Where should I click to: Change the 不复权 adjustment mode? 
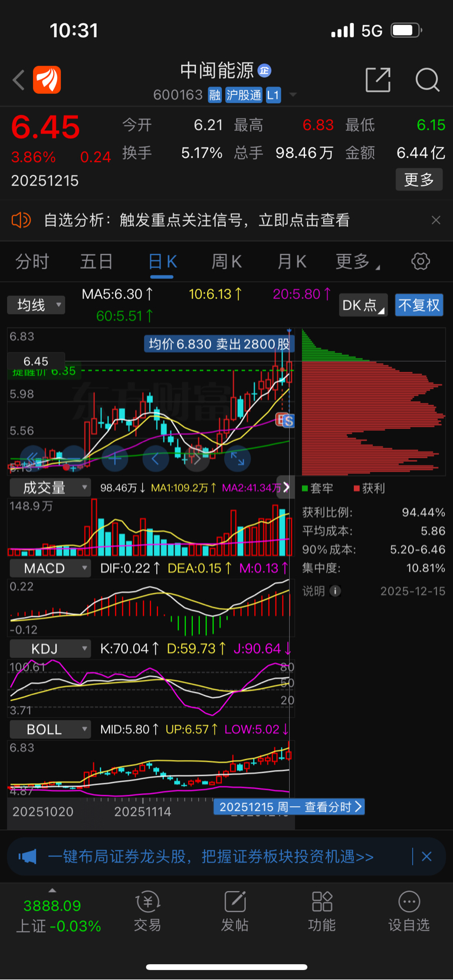(x=419, y=305)
